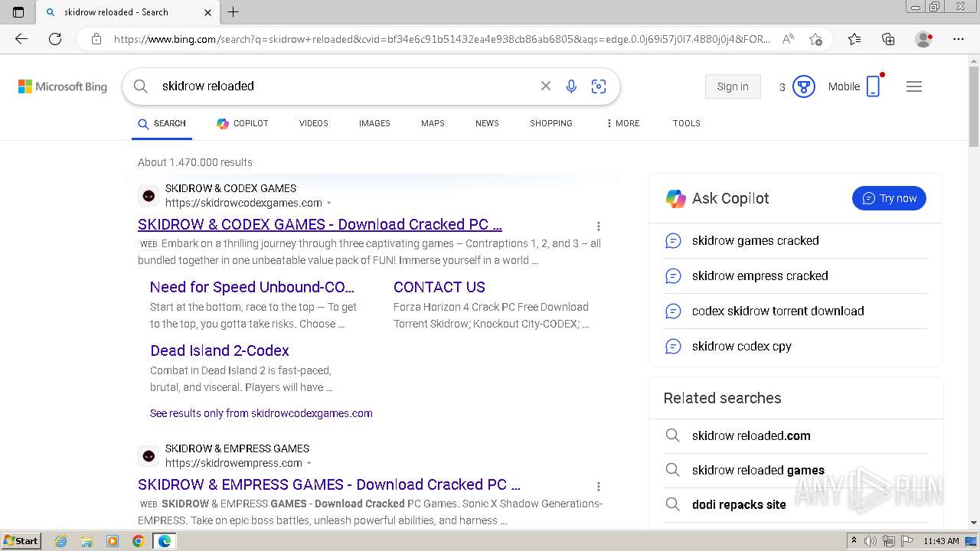Clear the search box with X
This screenshot has height=551, width=980.
tap(546, 86)
